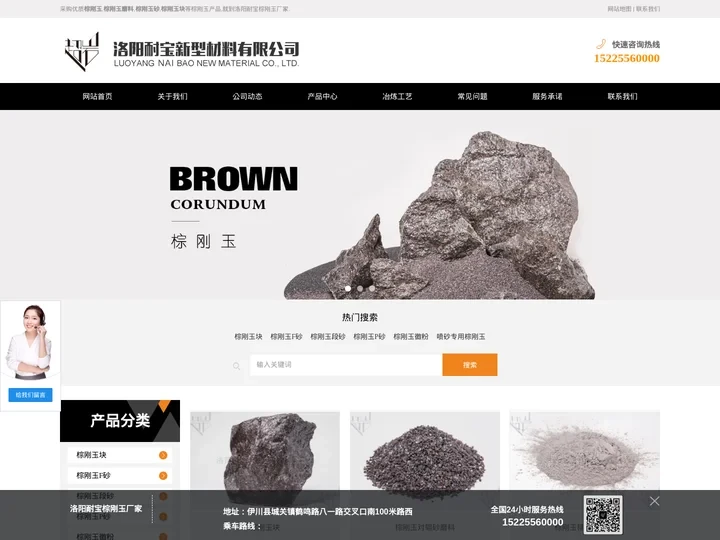Click the dark grit pile product thumbnail
The height and width of the screenshot is (540, 720).
[x=425, y=457]
